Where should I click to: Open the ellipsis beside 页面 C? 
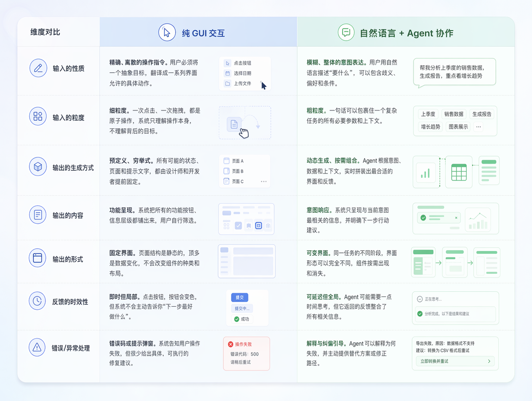tap(264, 182)
